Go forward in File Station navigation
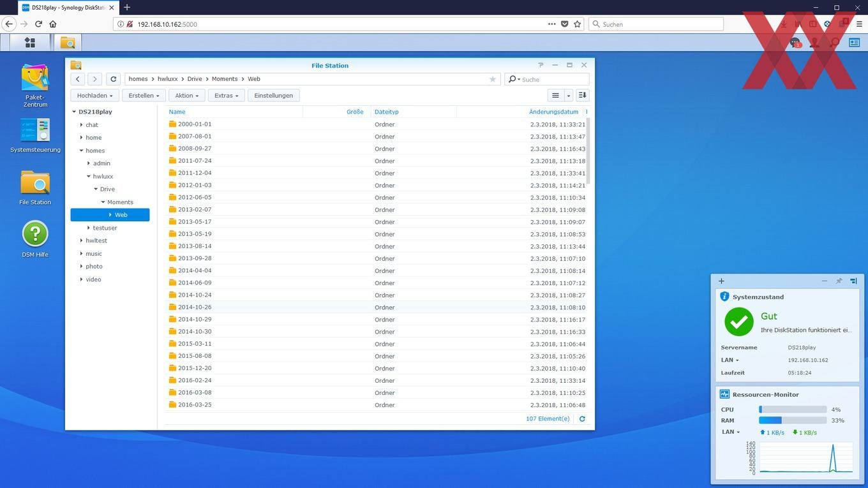The width and height of the screenshot is (868, 488). [x=94, y=79]
